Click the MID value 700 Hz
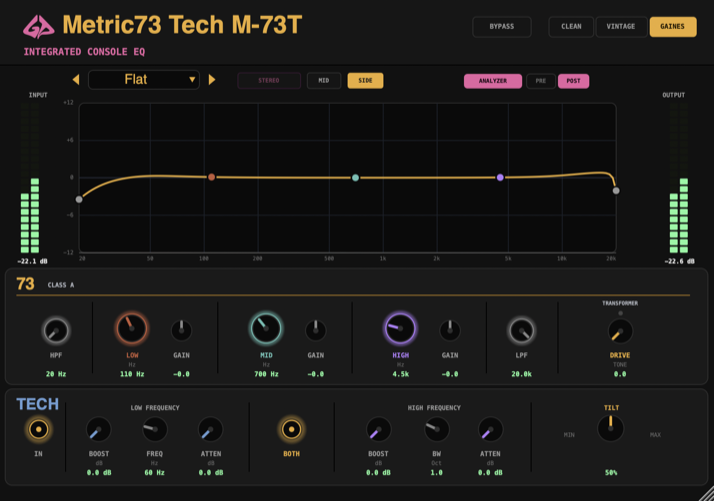 266,374
